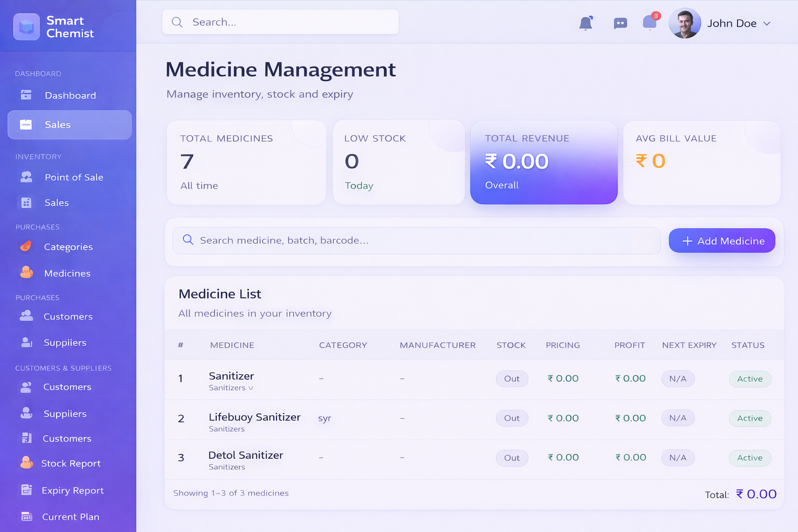Expand the Sanitizers chevron under Sanitizer
This screenshot has height=532, width=798.
[251, 388]
